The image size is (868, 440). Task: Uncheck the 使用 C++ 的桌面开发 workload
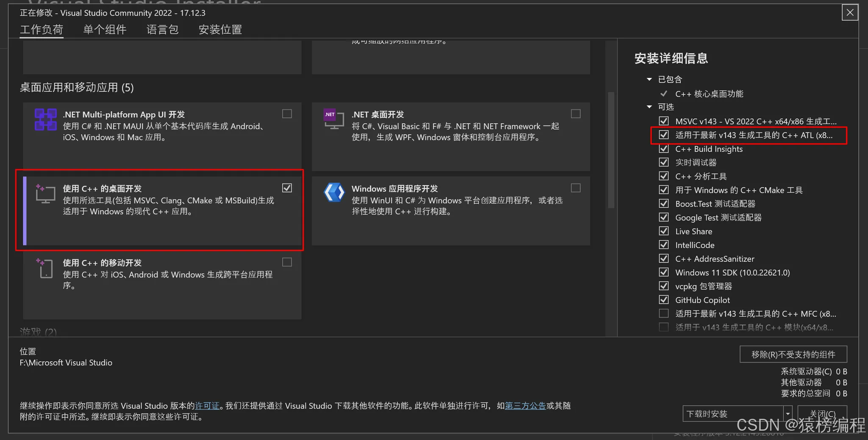(x=287, y=188)
